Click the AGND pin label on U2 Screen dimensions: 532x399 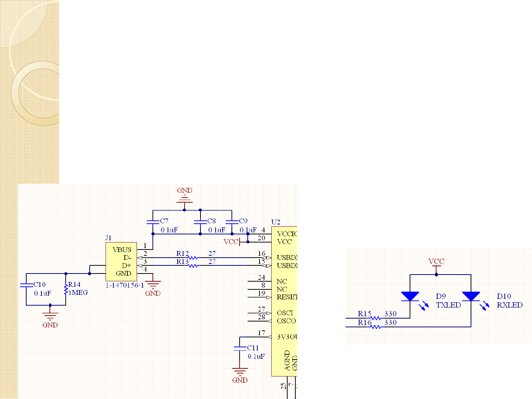point(287,361)
